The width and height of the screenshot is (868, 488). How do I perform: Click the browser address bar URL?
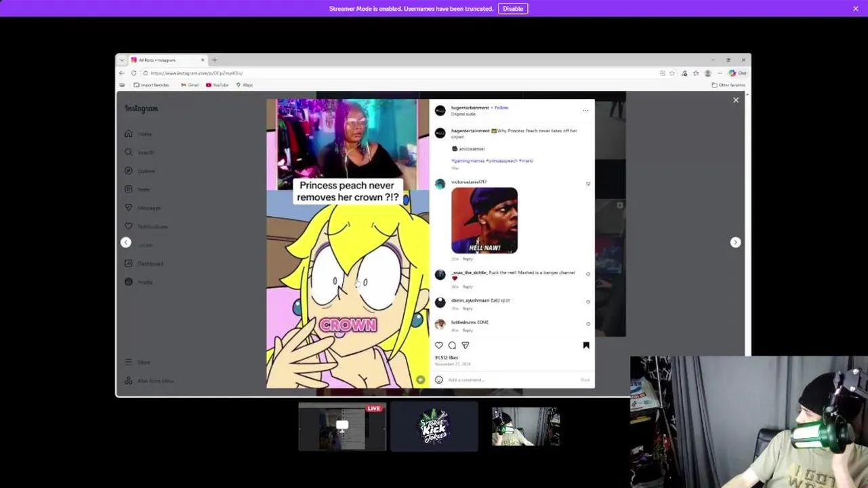pos(197,73)
